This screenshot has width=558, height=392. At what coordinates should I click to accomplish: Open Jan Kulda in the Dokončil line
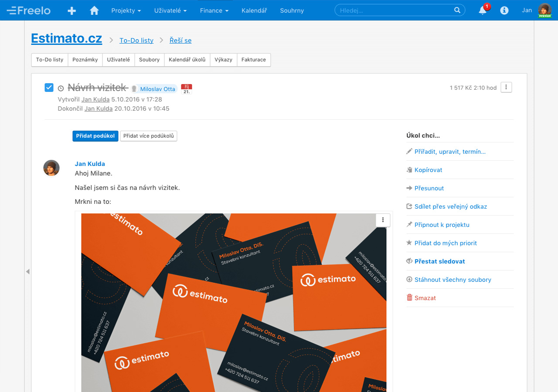click(99, 108)
